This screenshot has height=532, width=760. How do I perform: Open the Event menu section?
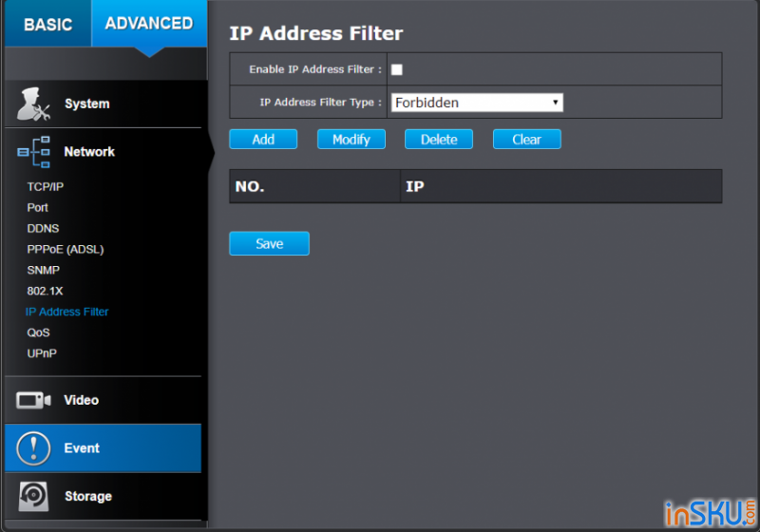coord(103,448)
